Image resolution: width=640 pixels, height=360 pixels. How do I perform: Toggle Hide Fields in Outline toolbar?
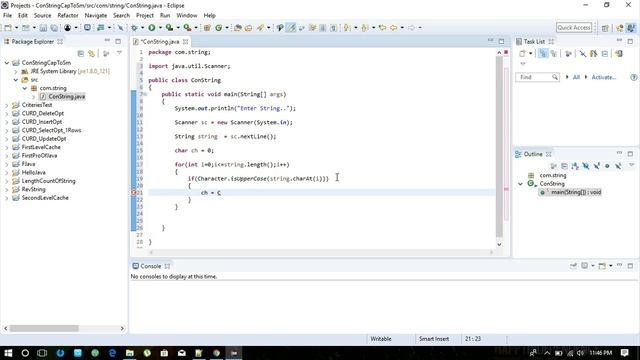[586, 166]
